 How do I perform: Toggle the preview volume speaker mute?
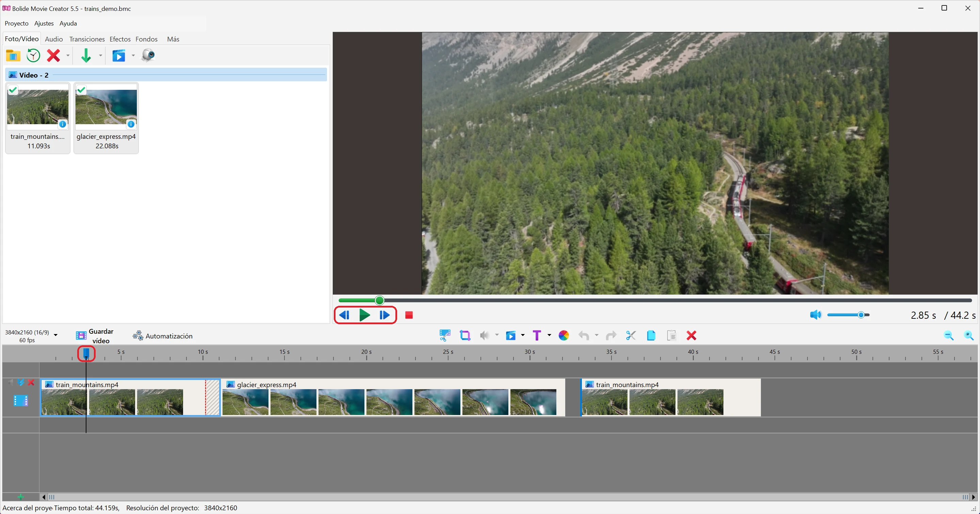816,315
